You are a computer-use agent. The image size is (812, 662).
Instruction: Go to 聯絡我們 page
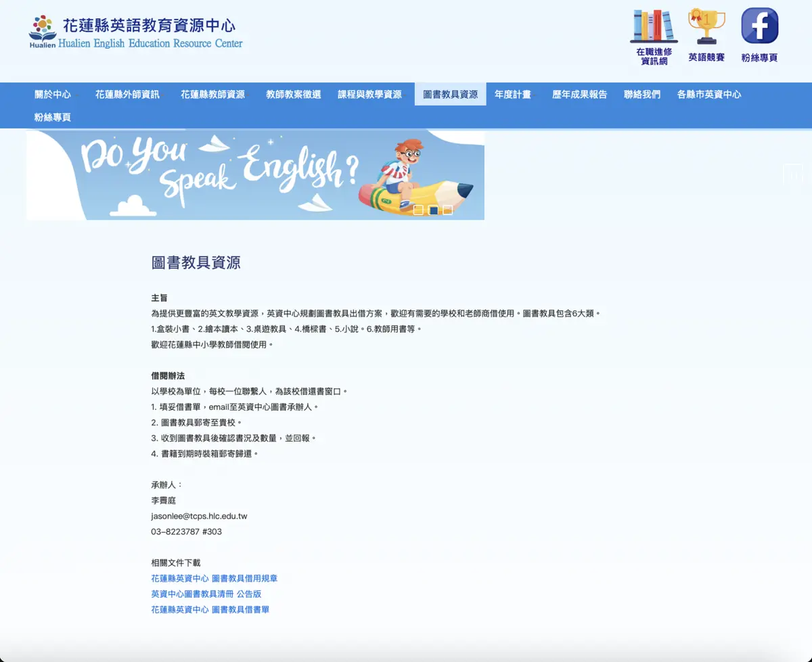coord(642,94)
